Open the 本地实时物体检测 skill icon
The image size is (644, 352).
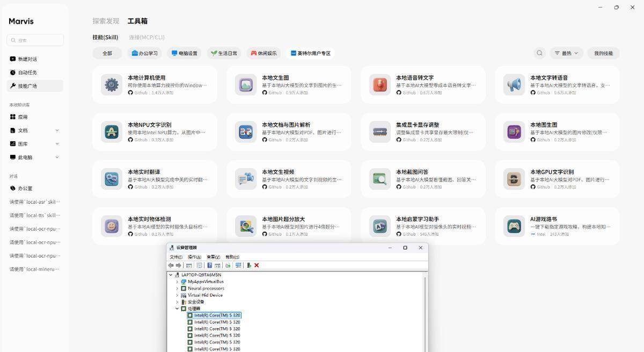pos(112,226)
